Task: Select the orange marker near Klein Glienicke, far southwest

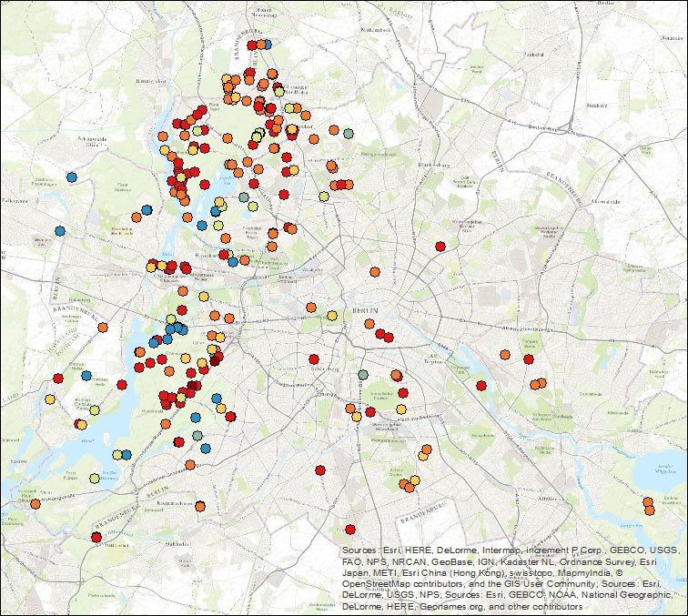Action: [35, 504]
